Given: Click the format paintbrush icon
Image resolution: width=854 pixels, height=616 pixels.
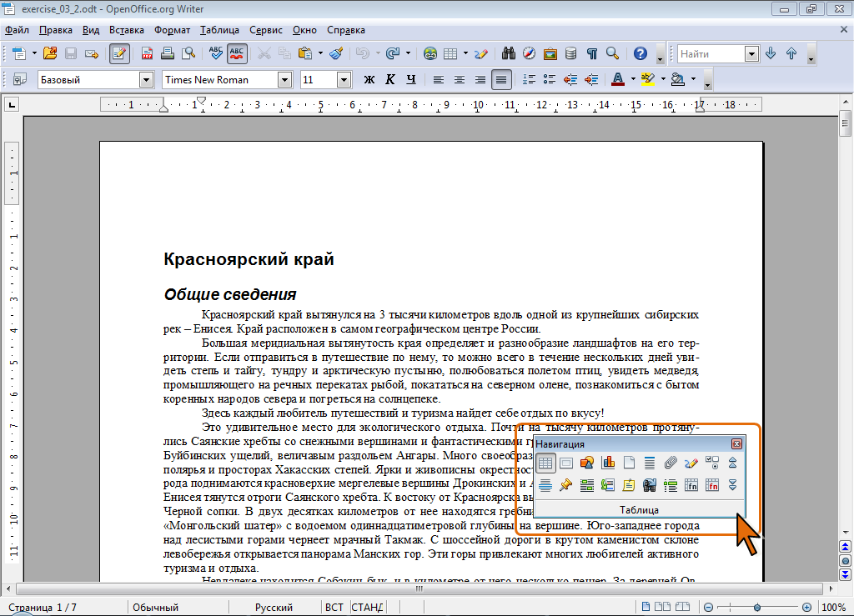Looking at the screenshot, I should (x=337, y=53).
